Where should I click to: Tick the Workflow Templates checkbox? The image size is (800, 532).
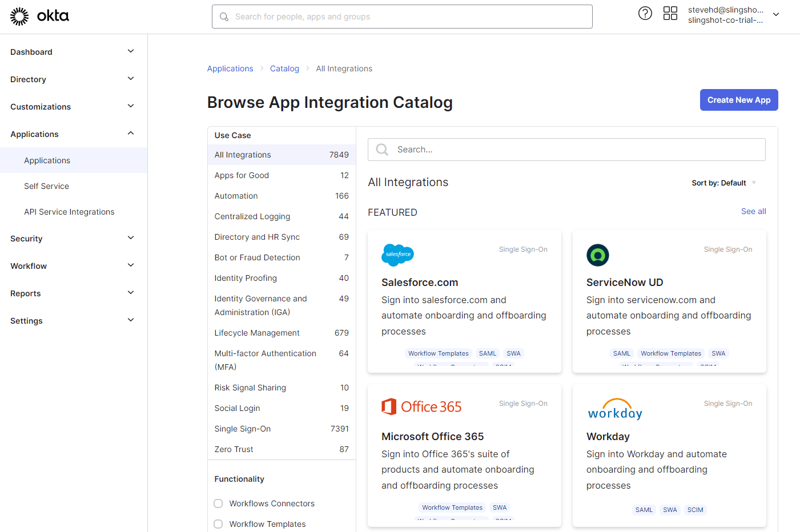point(218,524)
